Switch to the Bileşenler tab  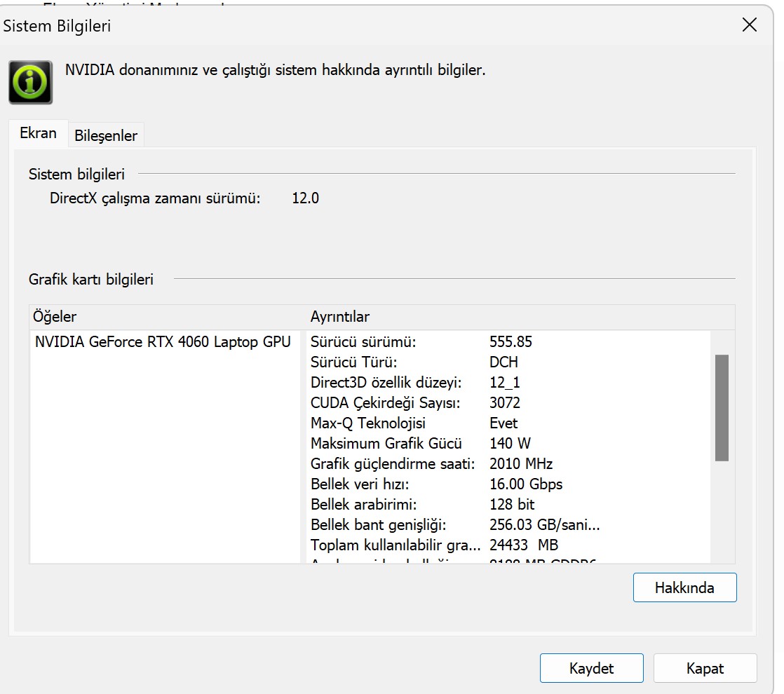pyautogui.click(x=106, y=135)
